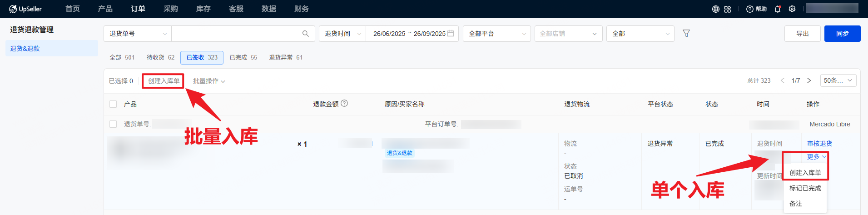The image size is (868, 215).
Task: Click the 导出 export button
Action: (802, 34)
